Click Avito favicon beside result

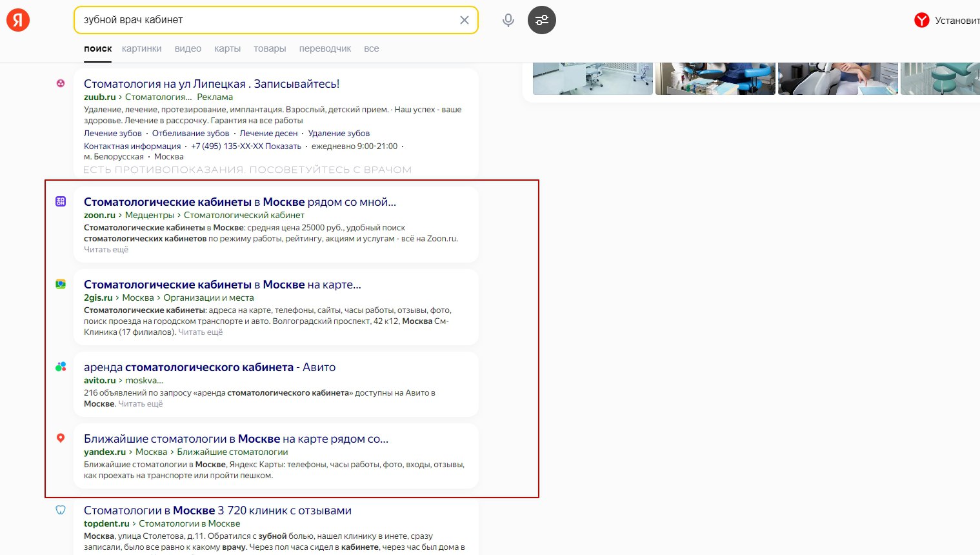(x=61, y=367)
